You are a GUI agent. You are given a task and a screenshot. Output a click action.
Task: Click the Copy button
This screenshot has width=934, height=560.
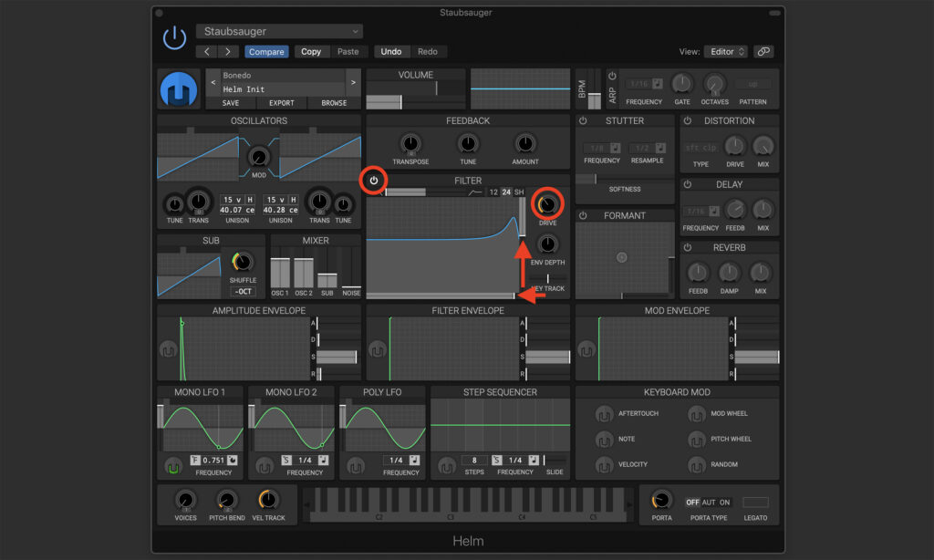[311, 52]
